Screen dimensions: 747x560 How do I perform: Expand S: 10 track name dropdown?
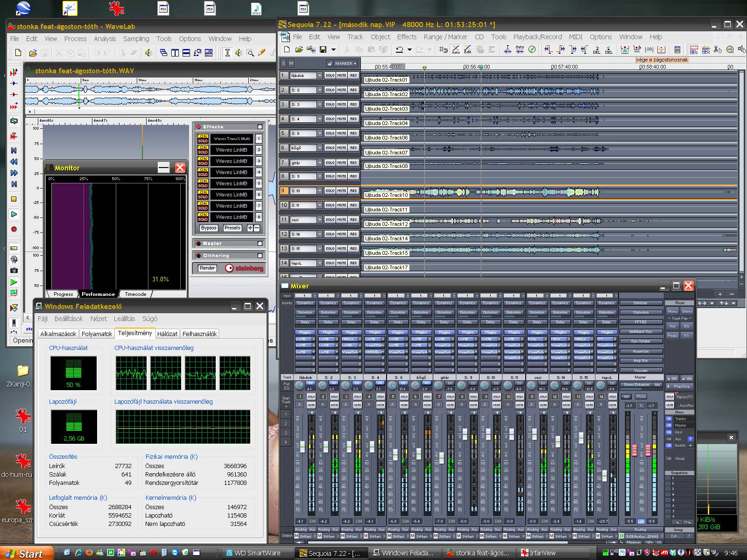click(319, 190)
